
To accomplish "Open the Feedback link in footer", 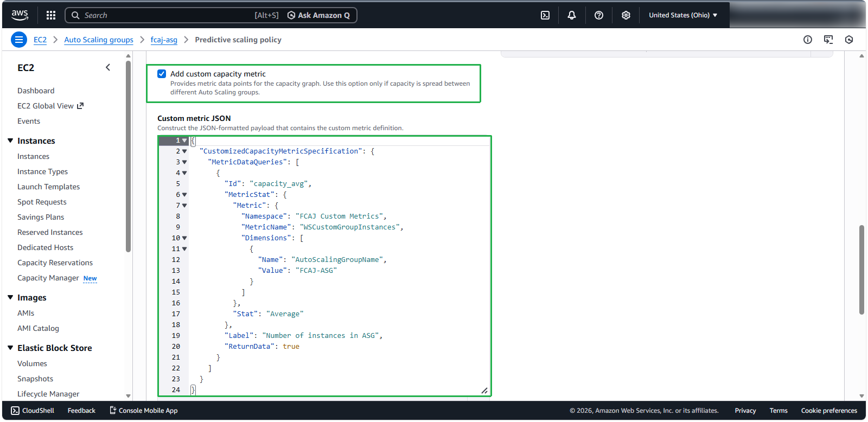I will point(81,411).
